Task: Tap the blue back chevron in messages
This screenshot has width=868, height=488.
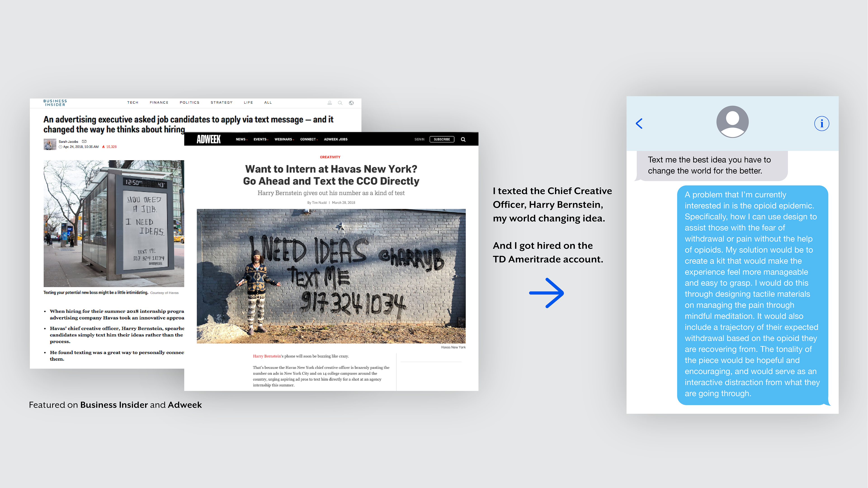Action: click(639, 124)
